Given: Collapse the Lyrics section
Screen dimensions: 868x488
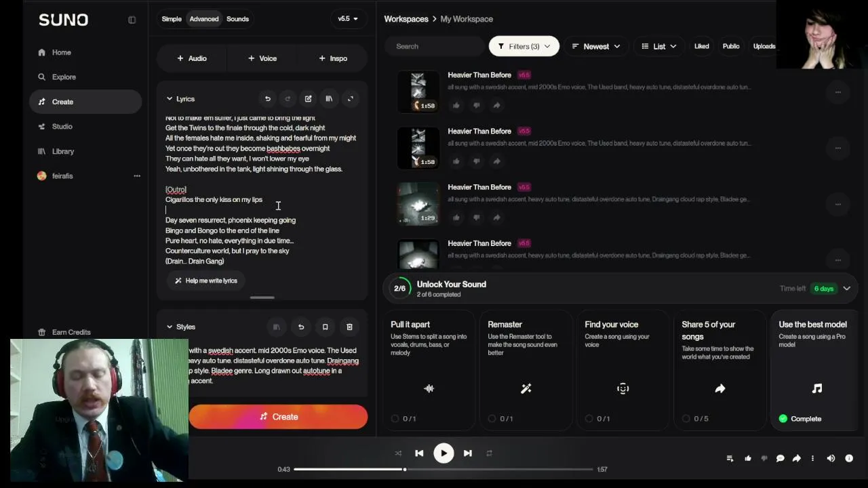Looking at the screenshot, I should (170, 99).
